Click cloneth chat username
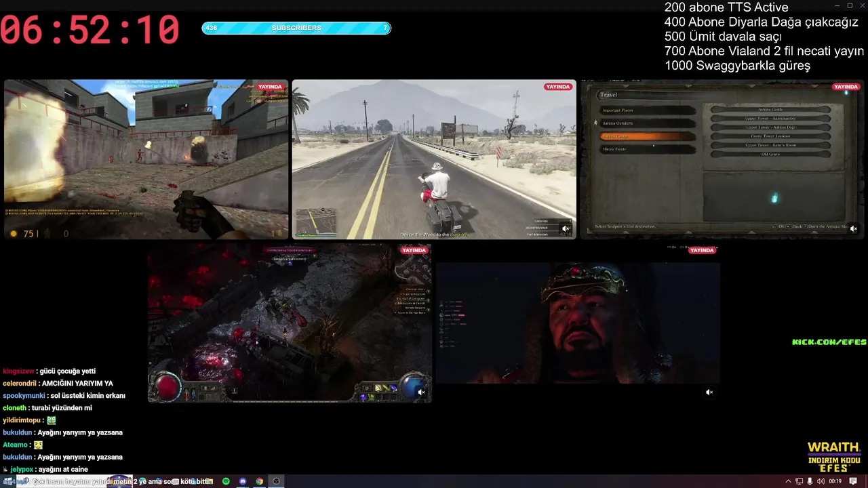 click(14, 408)
